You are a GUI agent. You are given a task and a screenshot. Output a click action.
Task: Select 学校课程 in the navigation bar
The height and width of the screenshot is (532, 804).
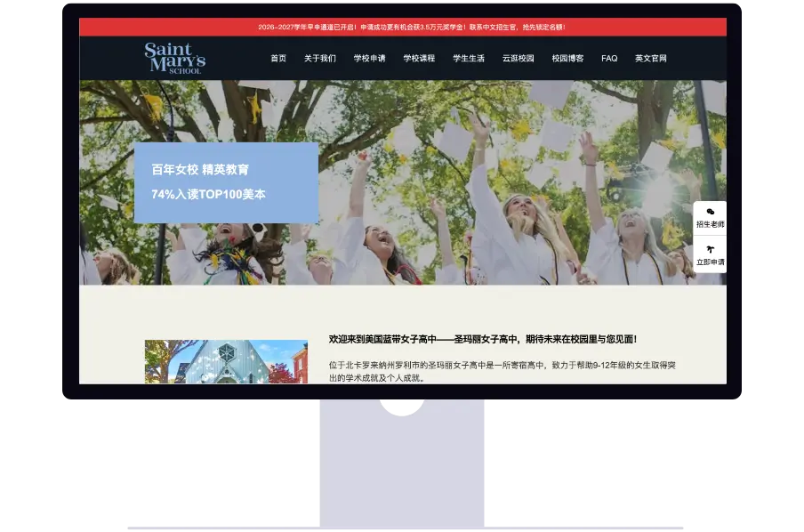(419, 59)
